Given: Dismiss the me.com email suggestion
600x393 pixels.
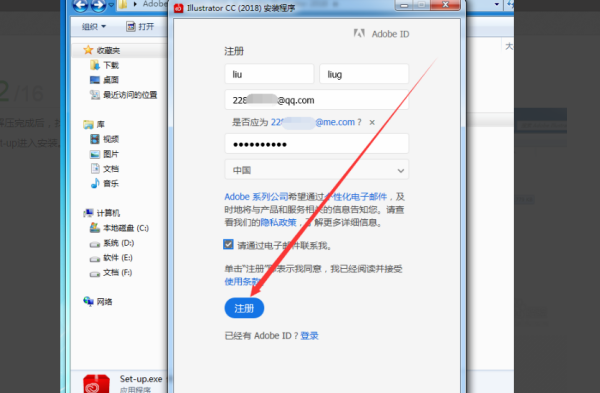Looking at the screenshot, I should [x=372, y=122].
